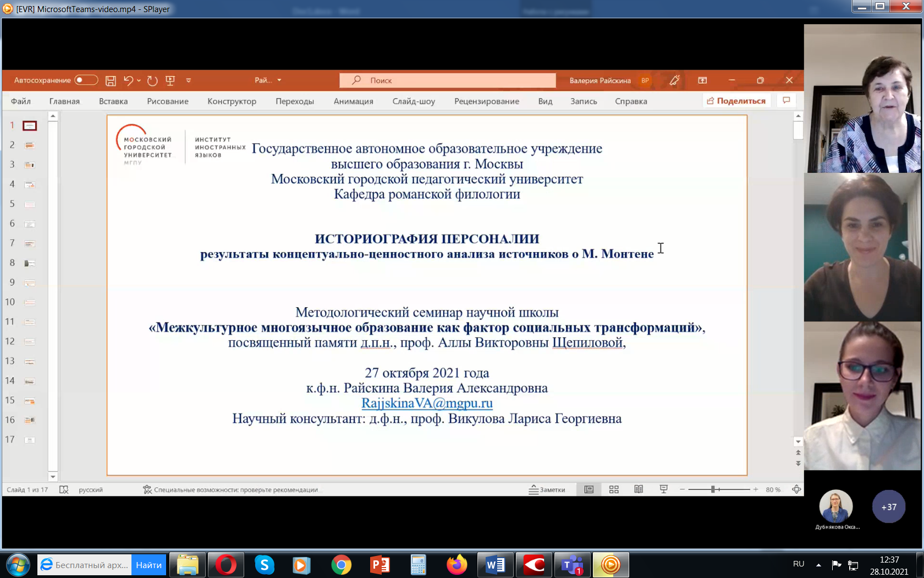Fit slide to current window icon

click(796, 489)
